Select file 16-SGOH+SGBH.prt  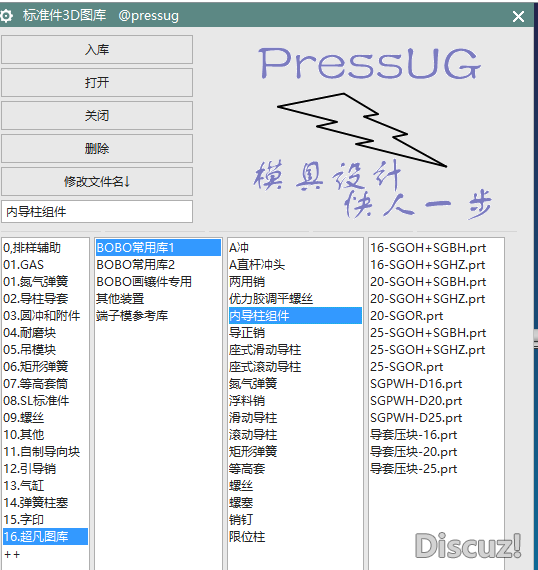[436, 248]
